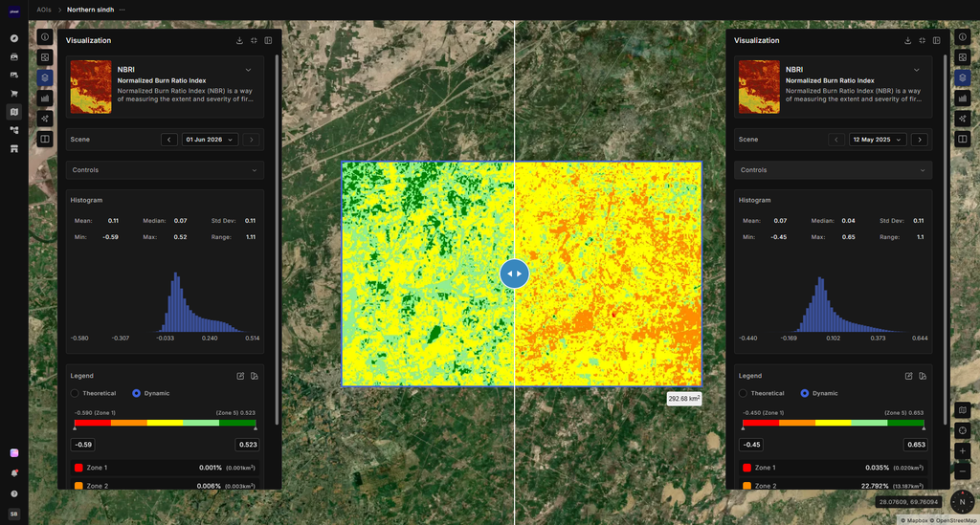The width and height of the screenshot is (980, 525).
Task: Click the red Zone 1 swatch in right Legend
Action: [x=746, y=468]
